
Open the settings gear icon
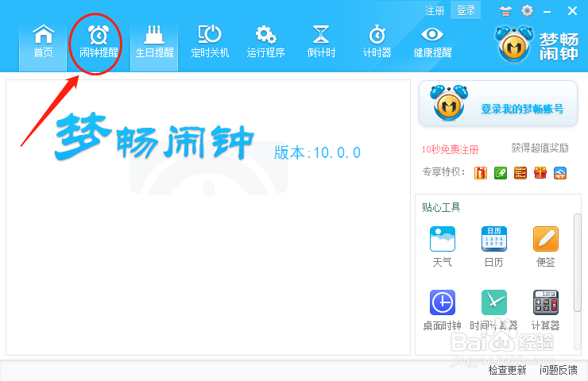[527, 11]
